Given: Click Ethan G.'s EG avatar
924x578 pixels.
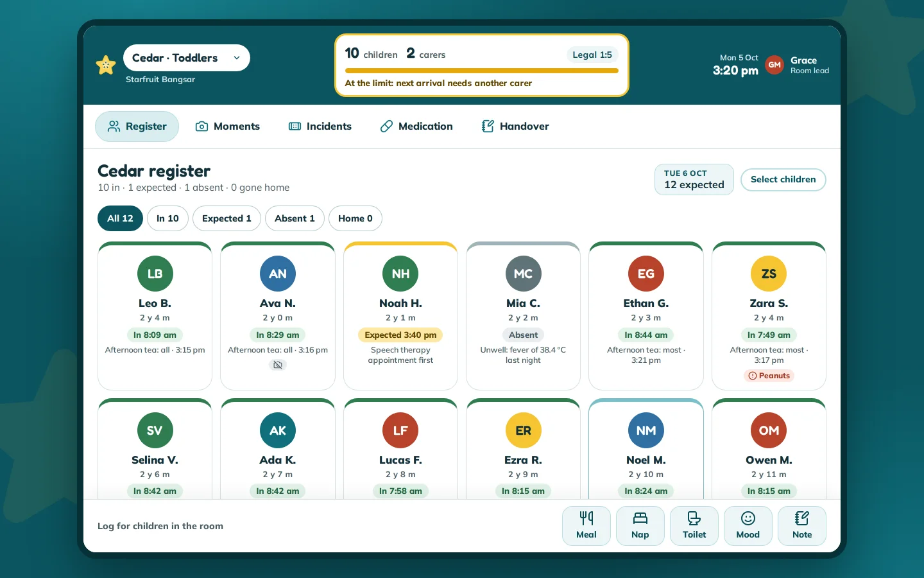Looking at the screenshot, I should point(646,274).
